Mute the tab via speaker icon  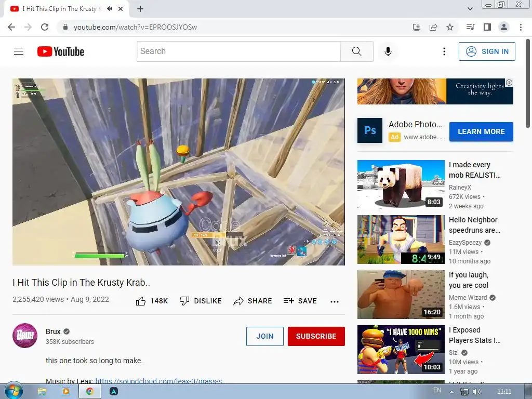point(109,9)
